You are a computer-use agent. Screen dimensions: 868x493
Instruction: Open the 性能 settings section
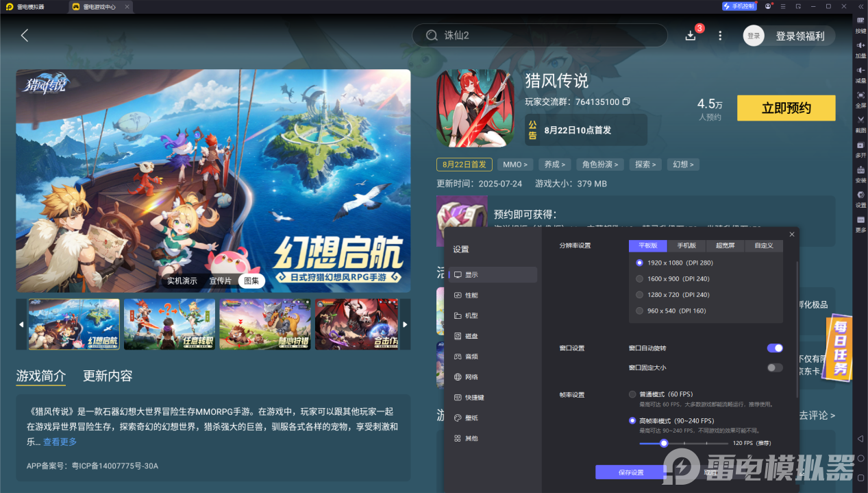pos(493,296)
